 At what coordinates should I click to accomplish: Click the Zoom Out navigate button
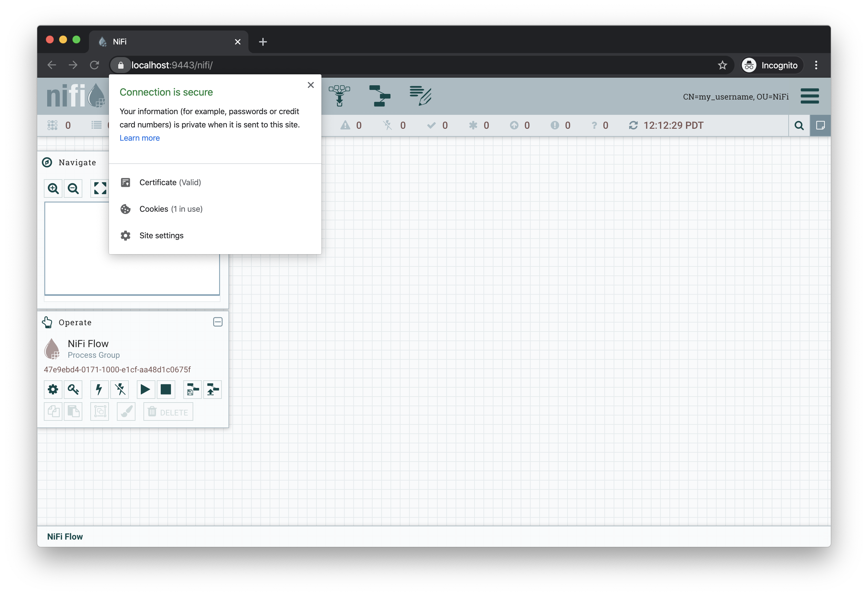[73, 188]
